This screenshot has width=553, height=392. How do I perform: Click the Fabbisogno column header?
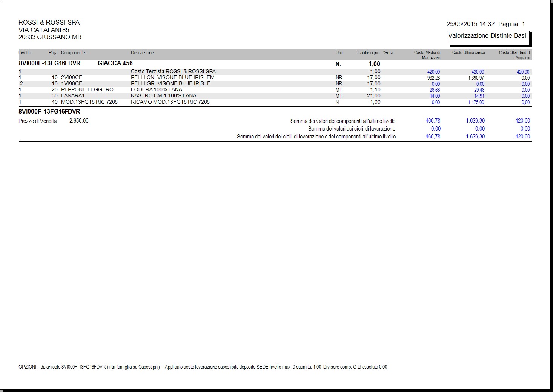tap(369, 53)
